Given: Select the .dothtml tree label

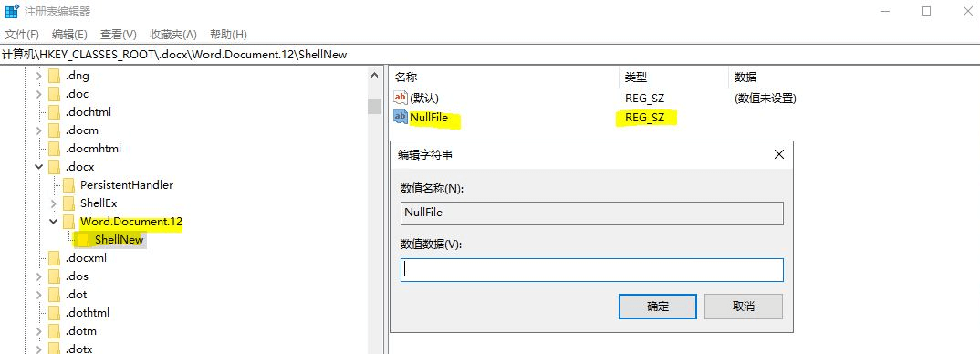Looking at the screenshot, I should 88,313.
